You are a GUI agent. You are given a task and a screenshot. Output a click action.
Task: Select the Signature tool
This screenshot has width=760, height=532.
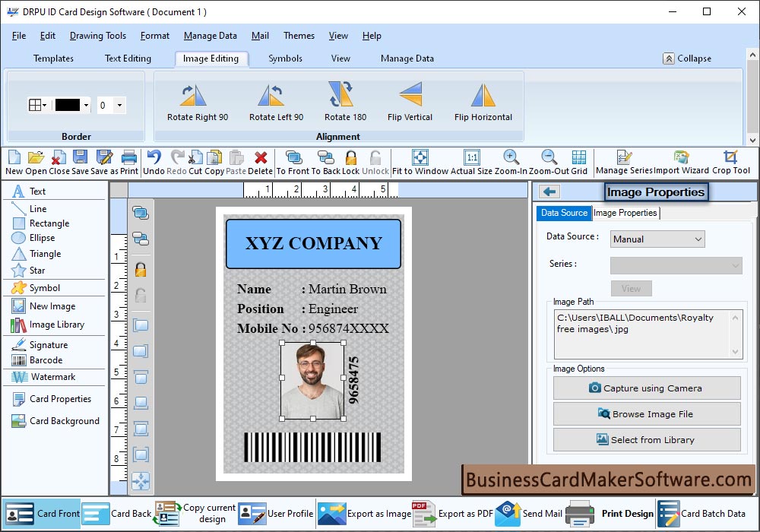point(40,344)
